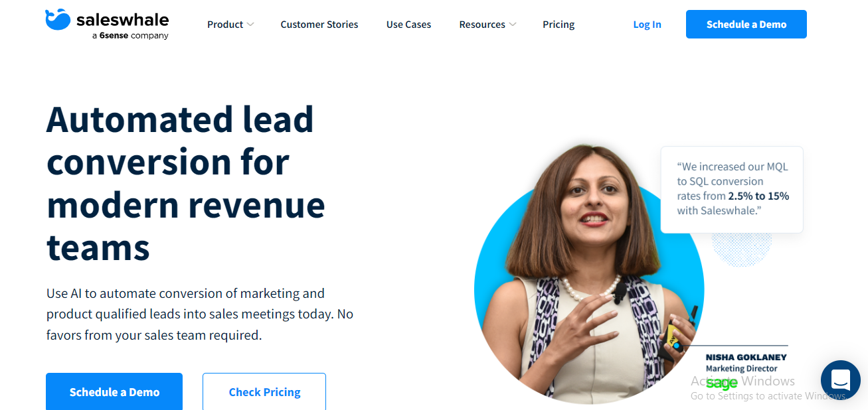Image resolution: width=868 pixels, height=410 pixels.
Task: Navigate to the Pricing page
Action: tap(559, 25)
